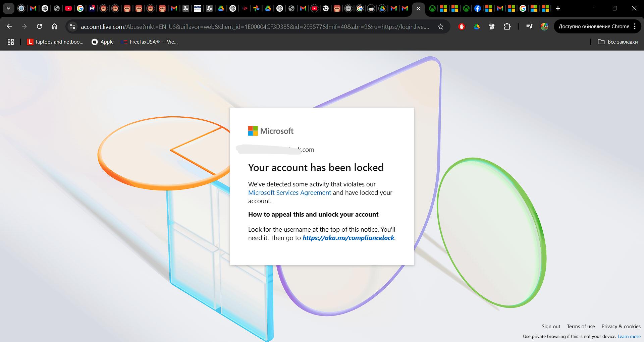Screen dimensions: 644x342
Task: Click the address bar URL field
Action: pyautogui.click(x=255, y=26)
